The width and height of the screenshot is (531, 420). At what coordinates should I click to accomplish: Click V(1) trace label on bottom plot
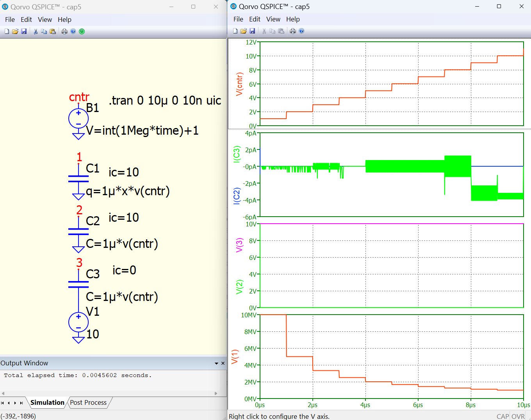pyautogui.click(x=235, y=356)
